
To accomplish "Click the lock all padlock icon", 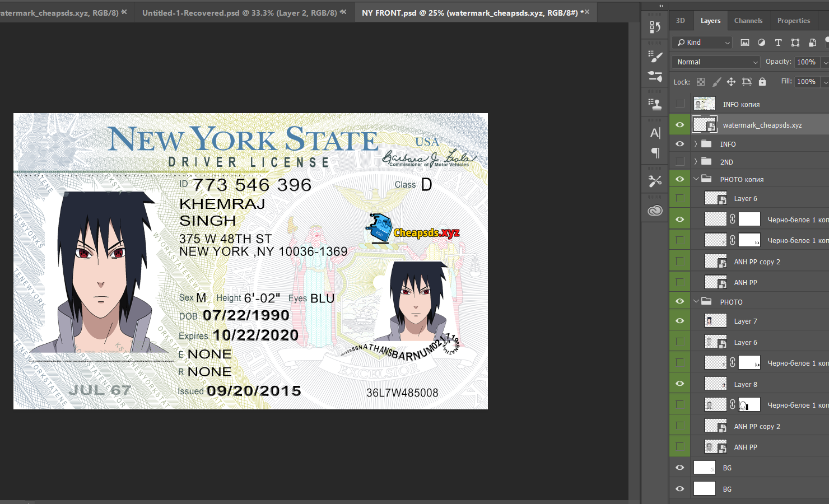I will [762, 82].
